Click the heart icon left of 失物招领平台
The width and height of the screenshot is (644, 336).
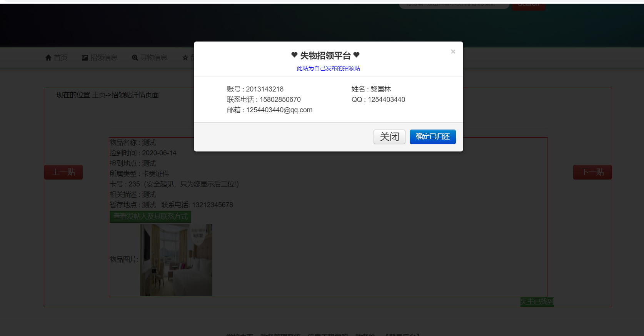pos(294,55)
